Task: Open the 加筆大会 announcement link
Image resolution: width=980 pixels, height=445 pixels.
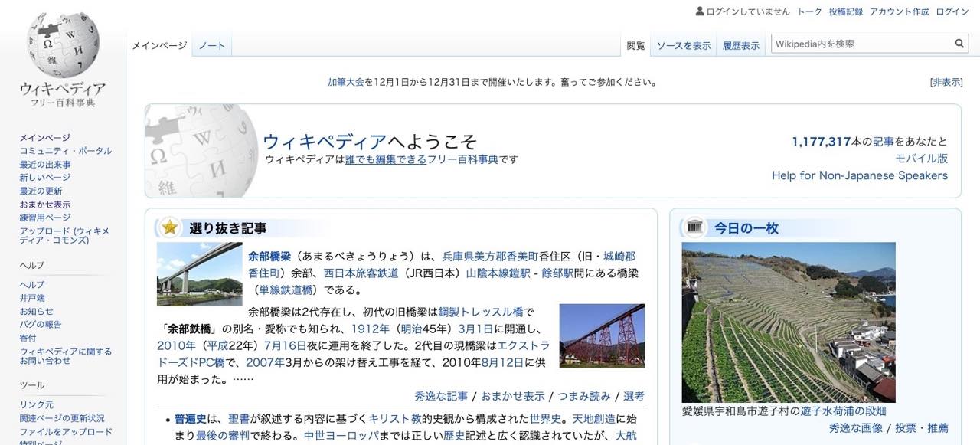Action: [346, 82]
